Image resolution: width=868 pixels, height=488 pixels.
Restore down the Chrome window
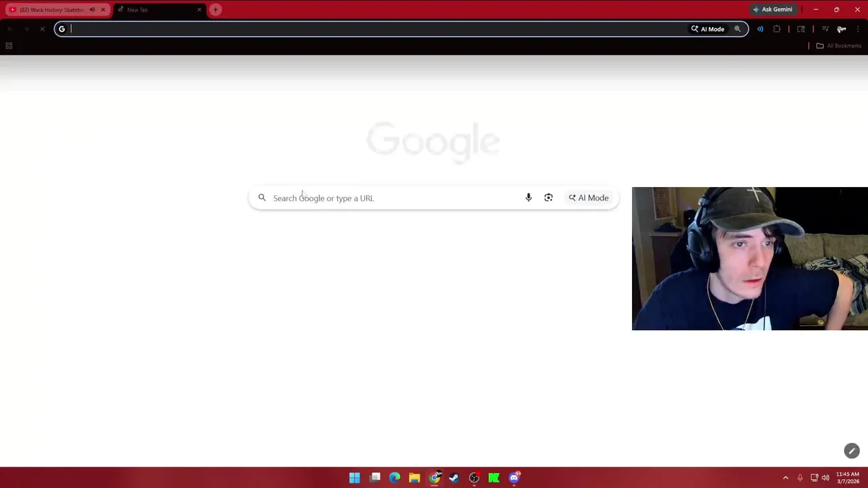coord(837,9)
